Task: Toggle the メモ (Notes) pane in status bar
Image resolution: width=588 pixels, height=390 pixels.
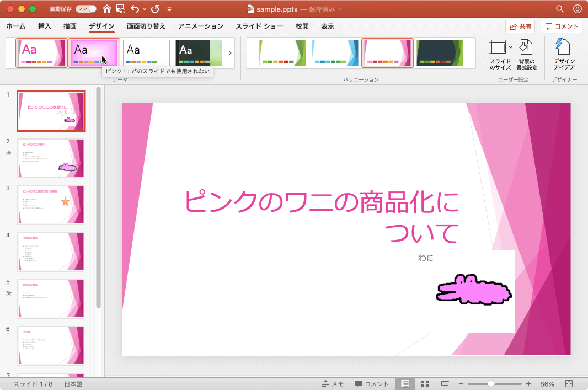Action: coord(333,384)
